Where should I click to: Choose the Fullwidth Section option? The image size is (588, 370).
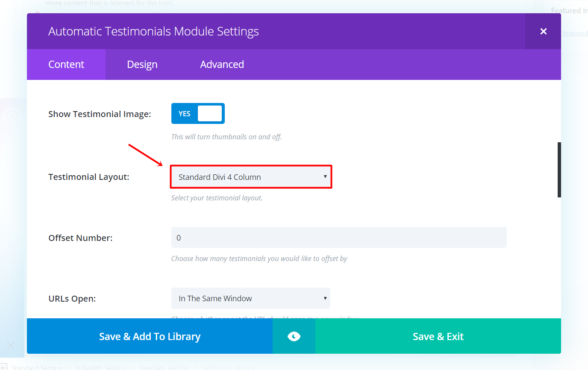click(101, 367)
